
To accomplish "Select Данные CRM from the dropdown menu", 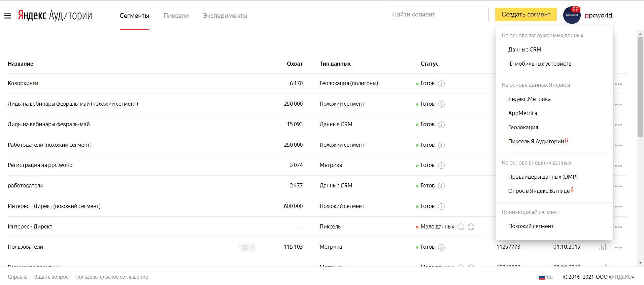I will point(524,49).
